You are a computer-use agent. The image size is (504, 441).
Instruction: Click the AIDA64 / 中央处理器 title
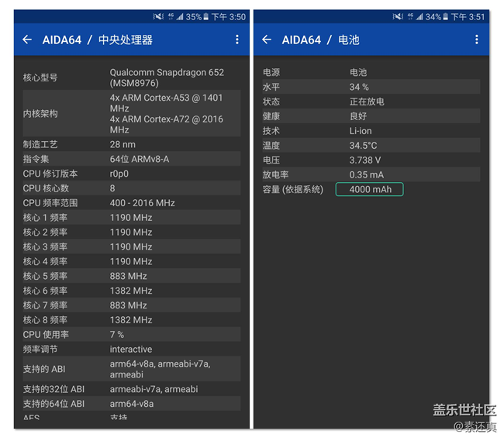pos(97,40)
